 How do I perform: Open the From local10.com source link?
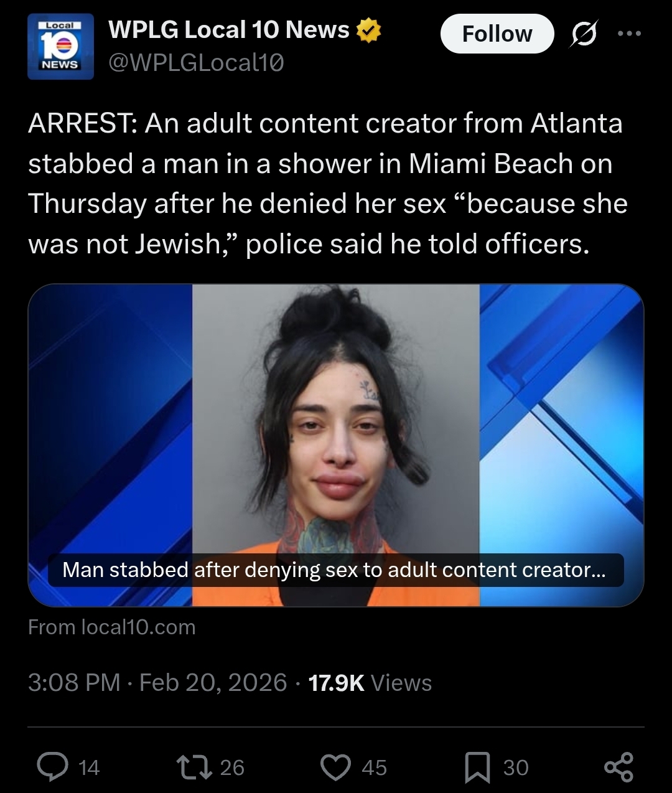coord(112,627)
